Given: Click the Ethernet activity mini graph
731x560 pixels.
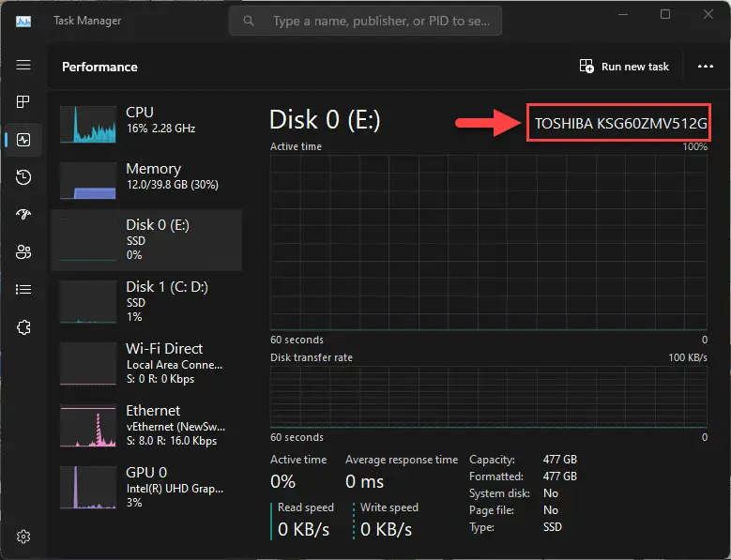Looking at the screenshot, I should coord(88,425).
